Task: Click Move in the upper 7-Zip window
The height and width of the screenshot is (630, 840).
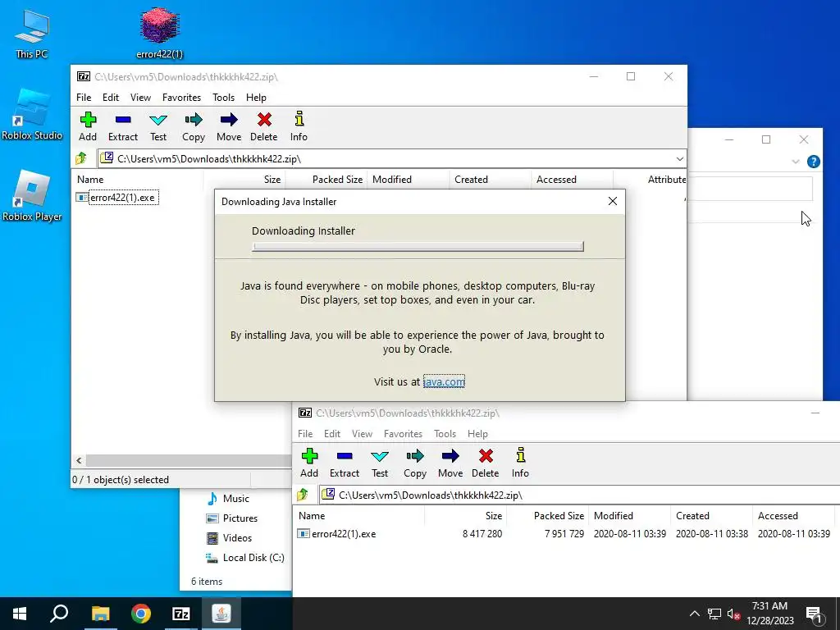Action: pos(229,127)
